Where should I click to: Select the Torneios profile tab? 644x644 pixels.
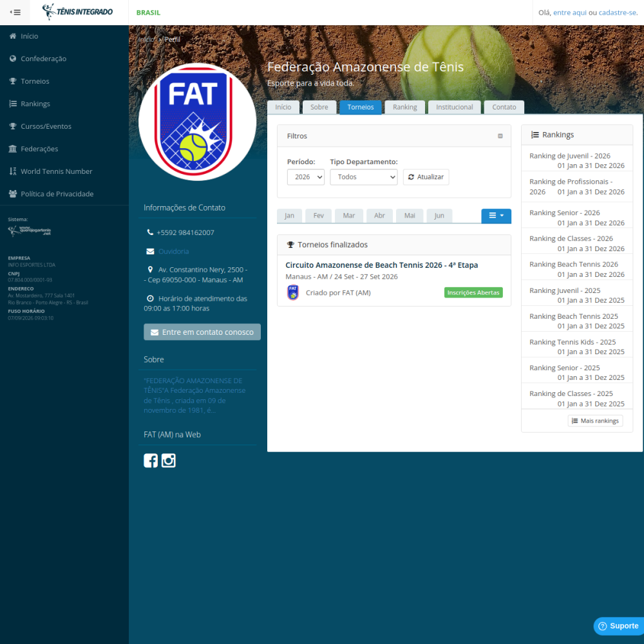361,107
